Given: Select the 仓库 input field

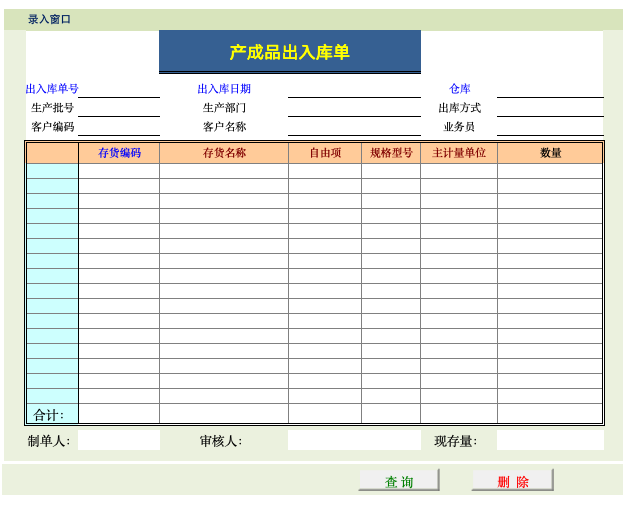Looking at the screenshot, I should (550, 89).
